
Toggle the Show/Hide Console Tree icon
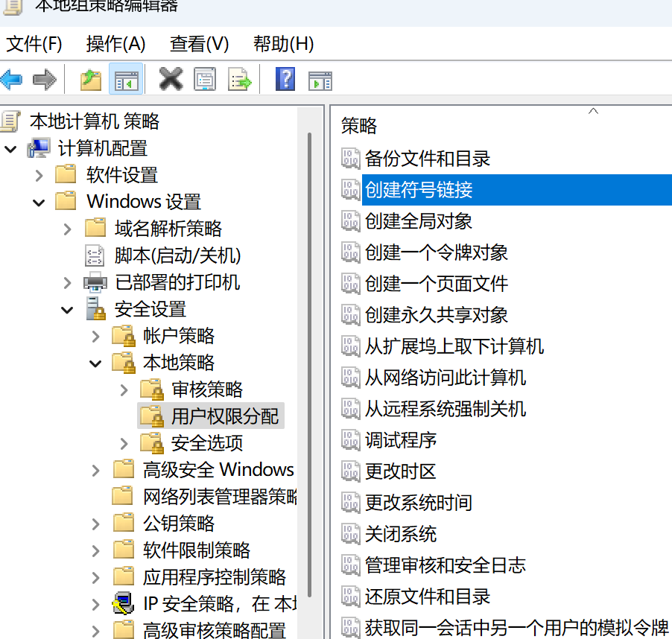click(126, 79)
